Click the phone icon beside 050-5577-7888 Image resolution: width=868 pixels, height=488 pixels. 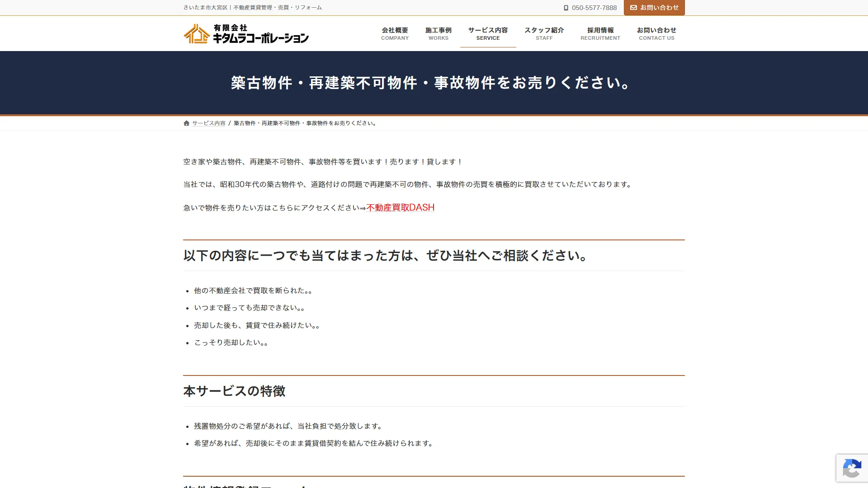(566, 8)
